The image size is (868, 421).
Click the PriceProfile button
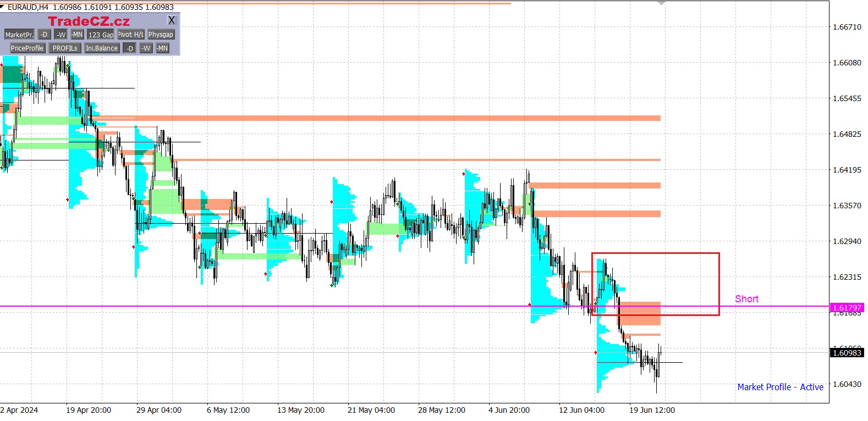click(27, 48)
